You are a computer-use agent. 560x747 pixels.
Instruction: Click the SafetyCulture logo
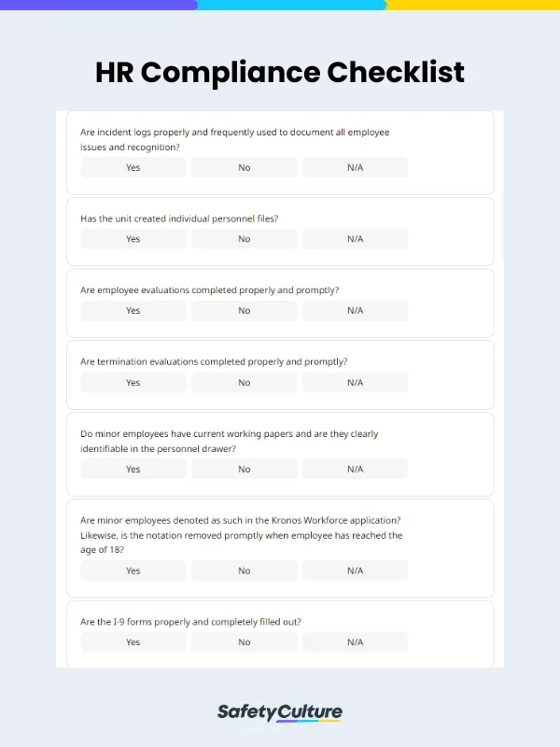pos(280,712)
